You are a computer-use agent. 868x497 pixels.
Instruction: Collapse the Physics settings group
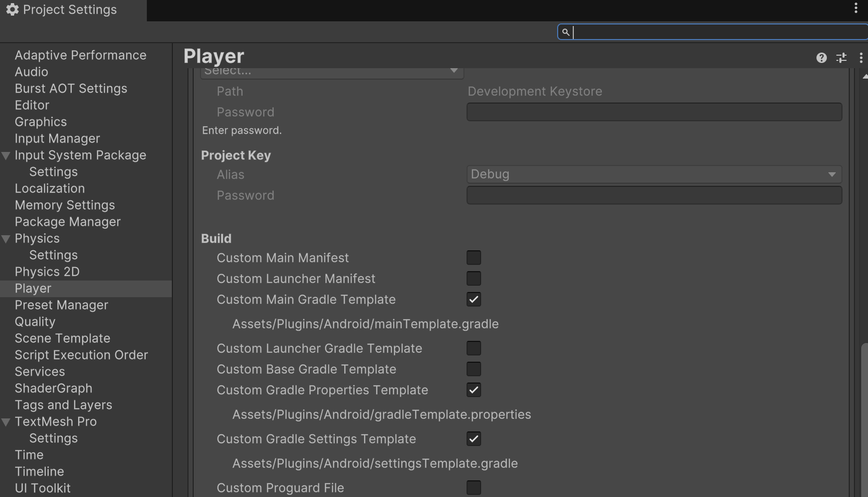(x=6, y=238)
